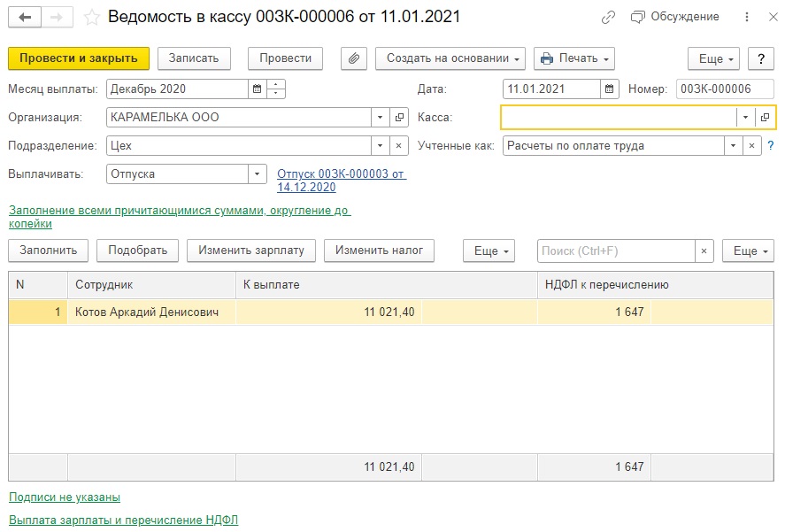Click the Дата field value 11.01.2021
The height and width of the screenshot is (532, 785).
click(x=551, y=89)
